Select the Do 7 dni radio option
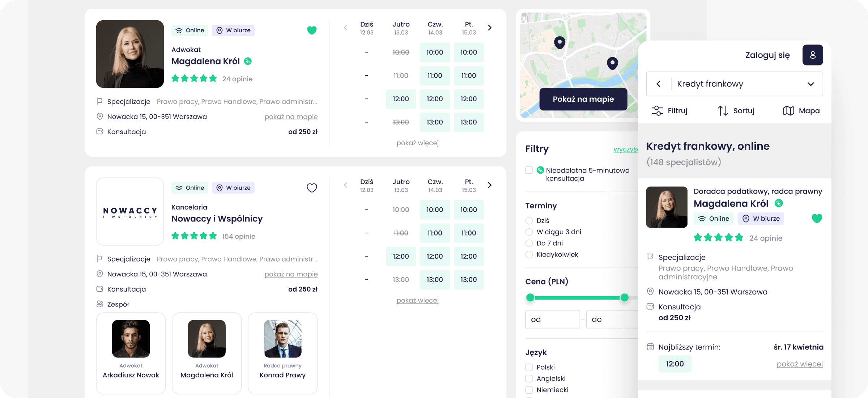Image resolution: width=868 pixels, height=398 pixels. coord(529,243)
